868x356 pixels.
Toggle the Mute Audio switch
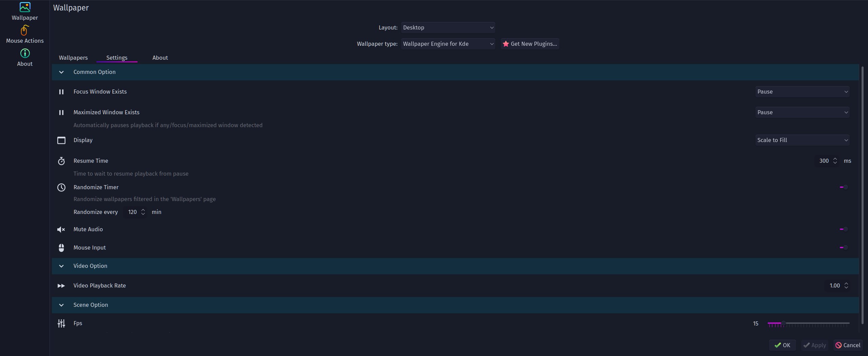tap(844, 229)
